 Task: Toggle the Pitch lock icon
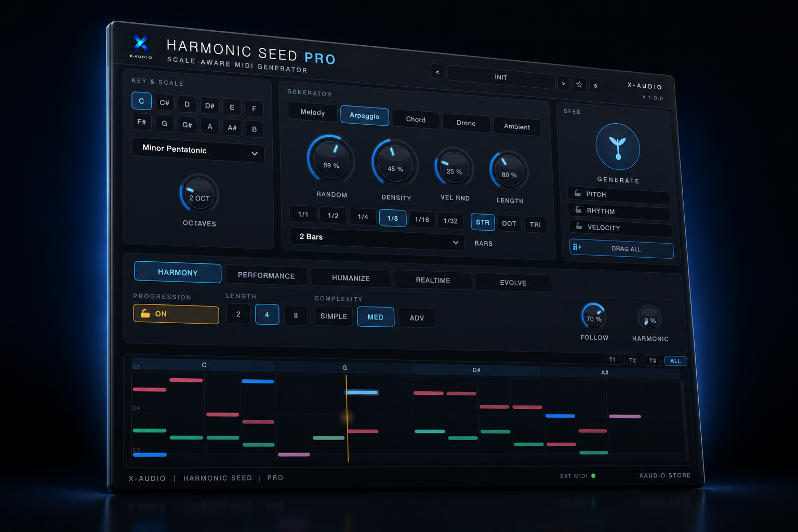point(578,193)
